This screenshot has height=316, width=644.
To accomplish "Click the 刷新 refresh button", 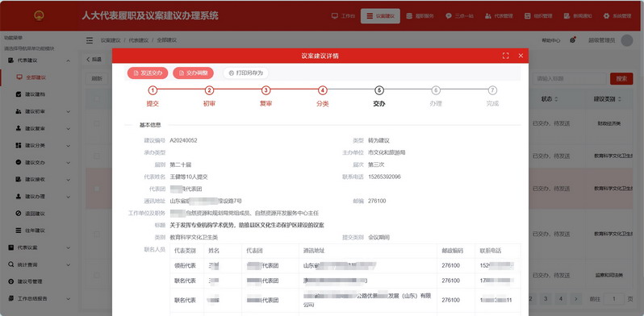I will tap(97, 78).
